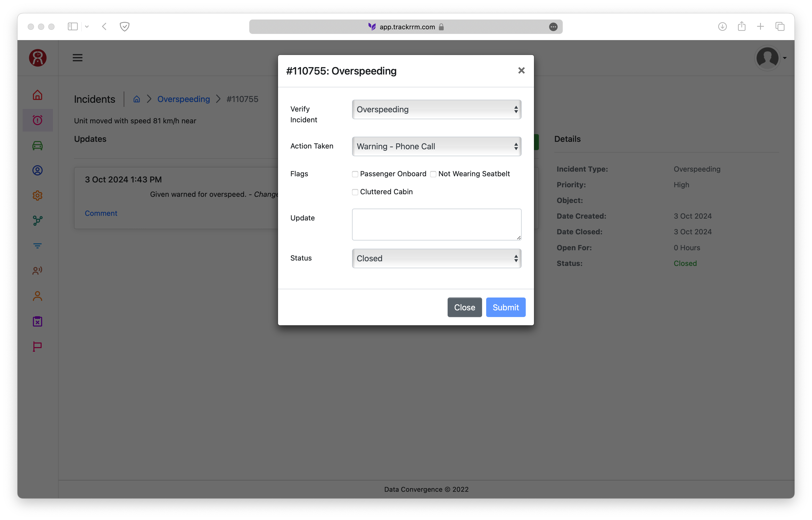This screenshot has width=812, height=520.
Task: Click the Overspeeding breadcrumb link
Action: (x=183, y=99)
